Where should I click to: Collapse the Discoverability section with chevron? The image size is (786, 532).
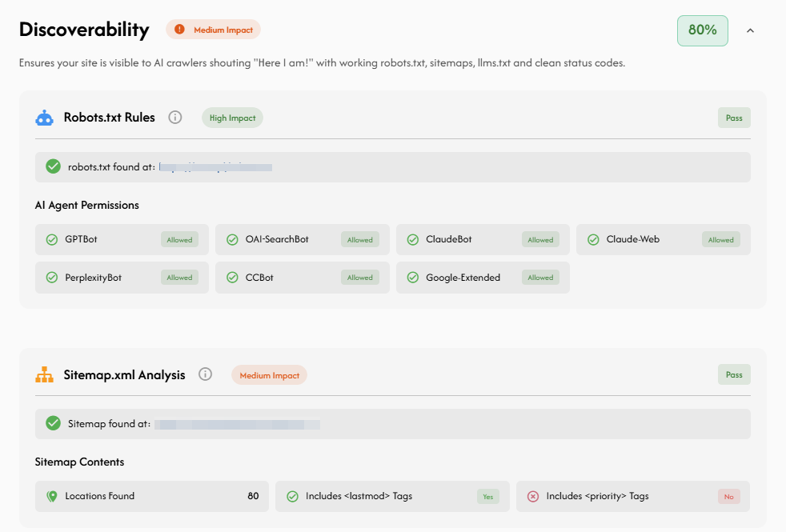(750, 30)
